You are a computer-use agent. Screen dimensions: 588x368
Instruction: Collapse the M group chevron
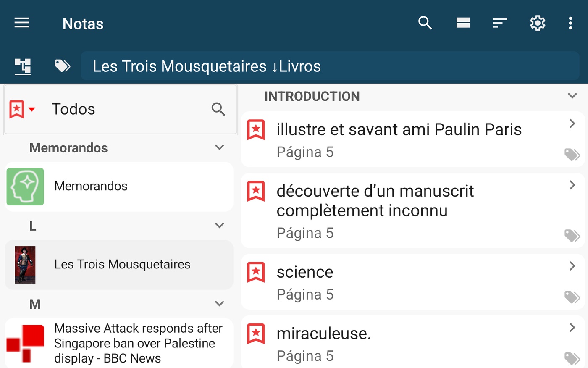tap(219, 304)
